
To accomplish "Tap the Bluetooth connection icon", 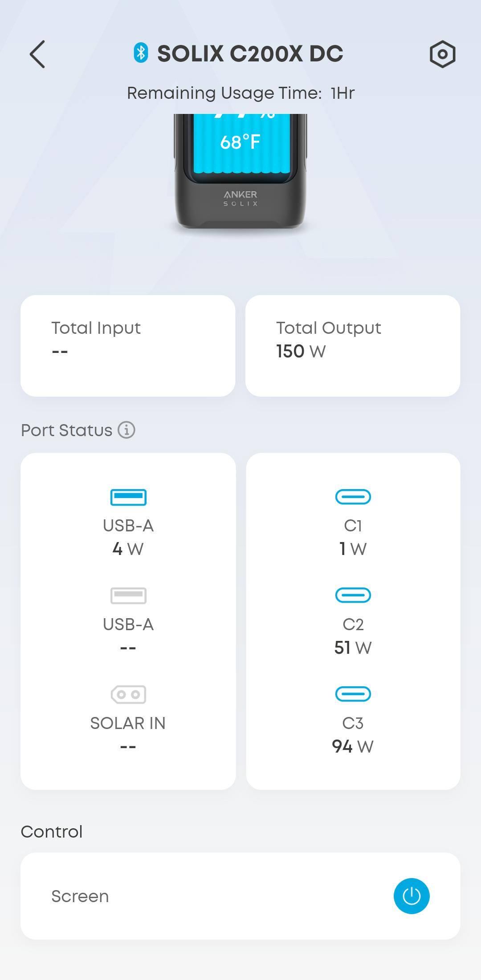I will (x=141, y=53).
